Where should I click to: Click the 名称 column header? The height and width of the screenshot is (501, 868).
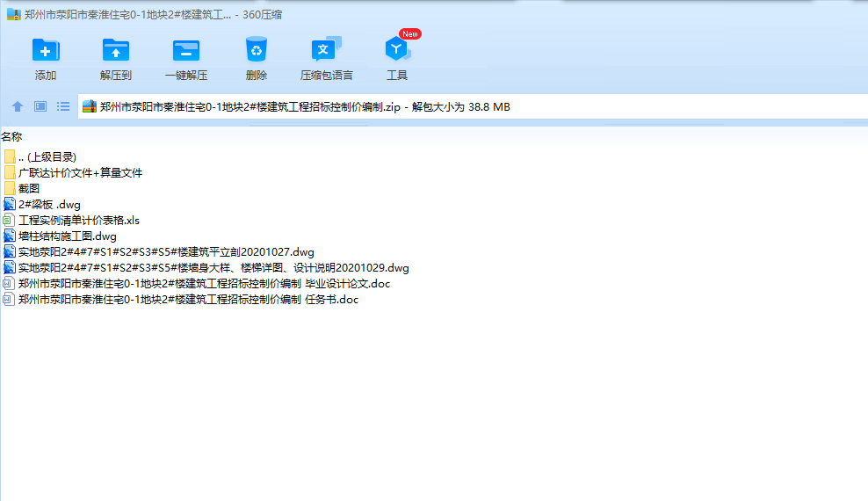point(11,136)
